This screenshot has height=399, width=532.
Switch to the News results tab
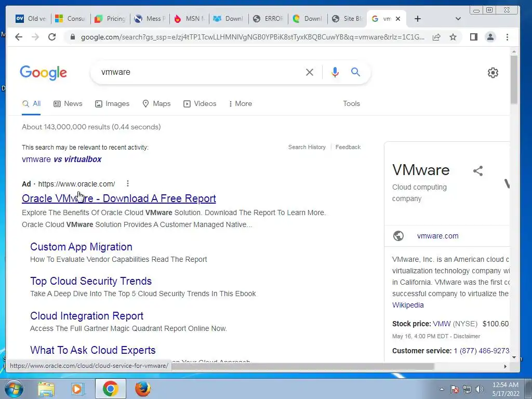pos(68,103)
